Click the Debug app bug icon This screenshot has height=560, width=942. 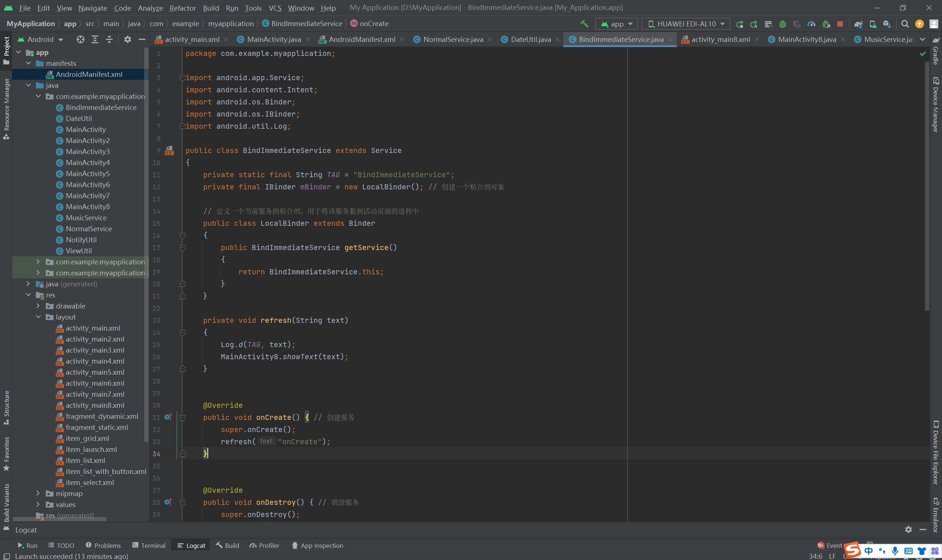coord(782,24)
